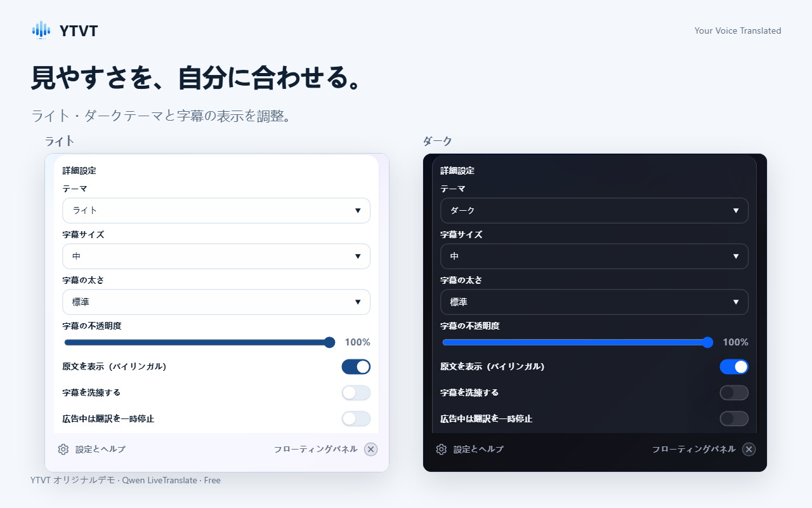Close floating panel in light theme card
The width and height of the screenshot is (812, 508).
pyautogui.click(x=371, y=449)
